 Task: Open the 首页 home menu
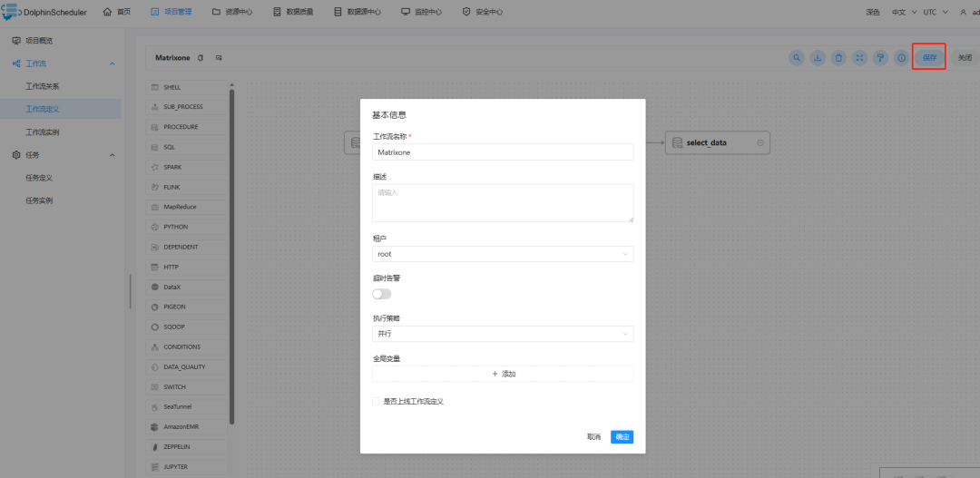[x=117, y=12]
